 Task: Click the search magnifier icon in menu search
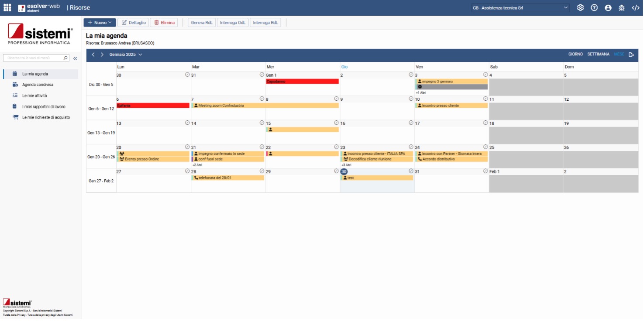[65, 58]
